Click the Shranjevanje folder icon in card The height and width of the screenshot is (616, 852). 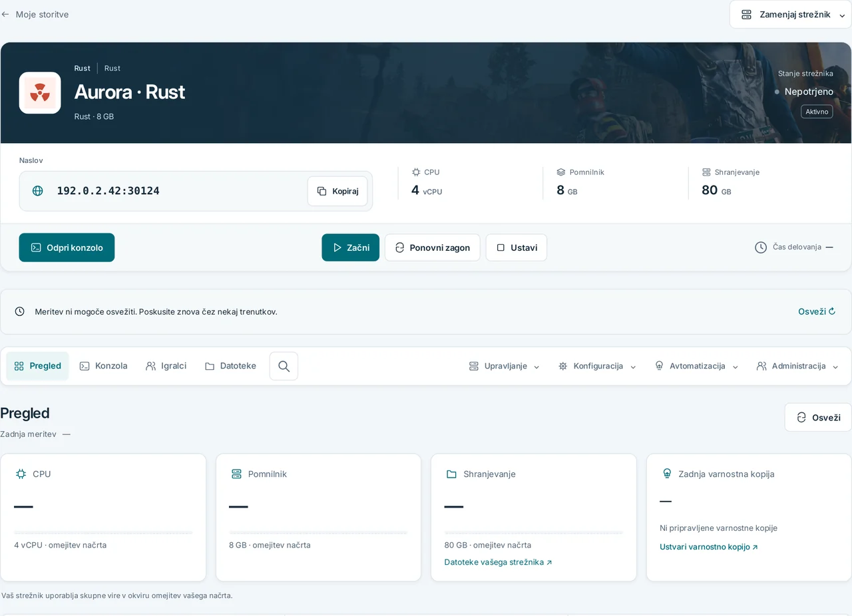coord(451,474)
